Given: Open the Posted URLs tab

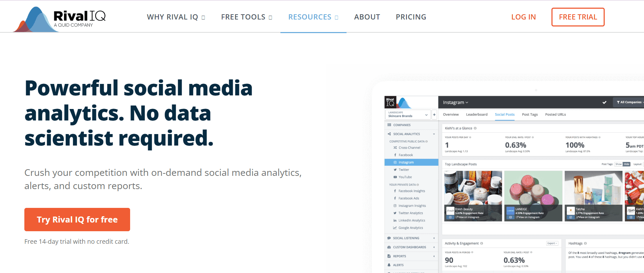Looking at the screenshot, I should [x=555, y=115].
